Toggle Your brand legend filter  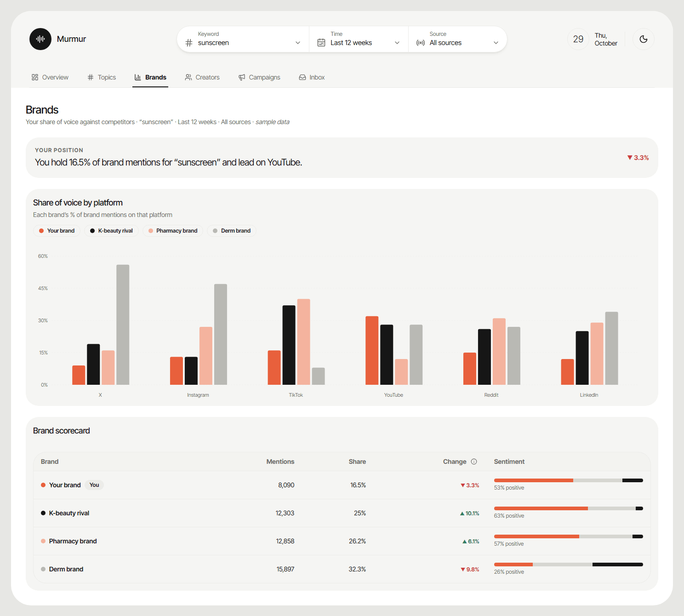tap(57, 231)
